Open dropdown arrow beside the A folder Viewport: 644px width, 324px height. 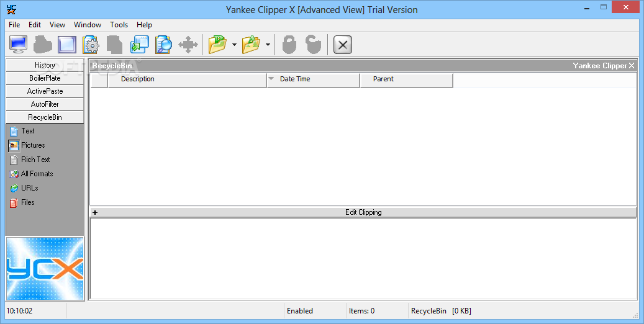coord(268,44)
